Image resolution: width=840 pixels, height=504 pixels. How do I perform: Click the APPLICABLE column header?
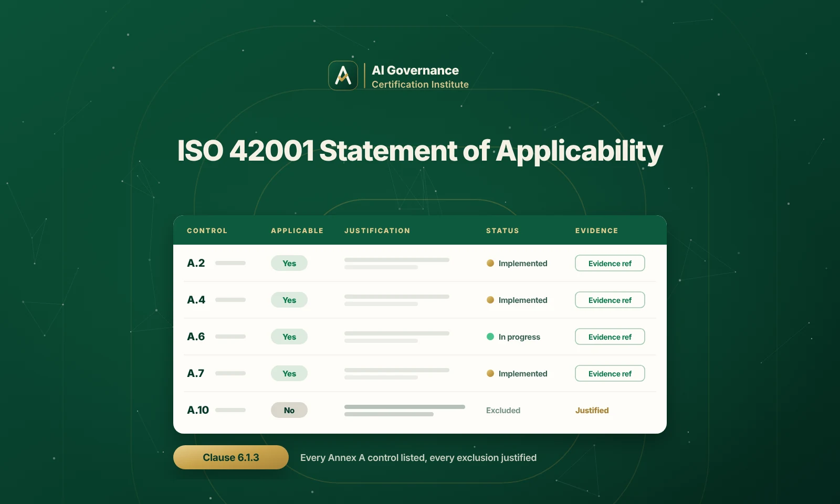point(297,230)
